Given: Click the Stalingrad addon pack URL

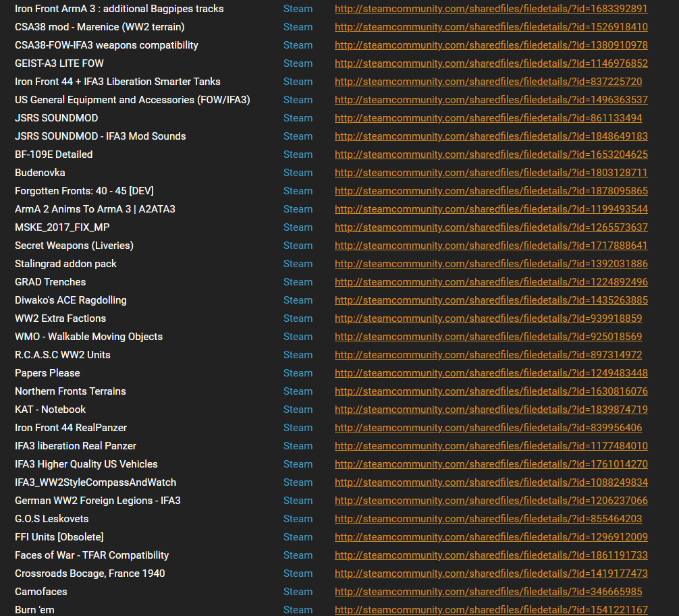Looking at the screenshot, I should point(491,264).
